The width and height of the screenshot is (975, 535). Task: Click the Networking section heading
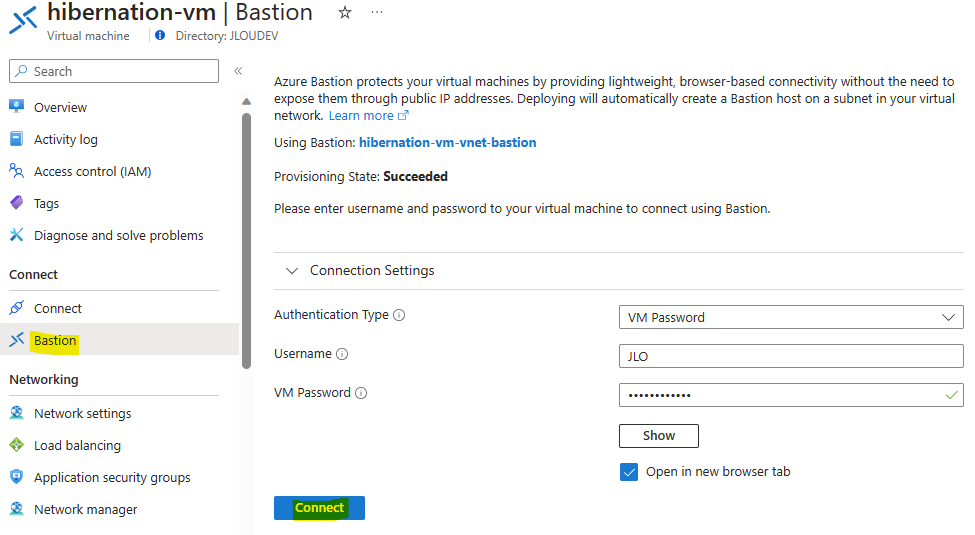[44, 379]
